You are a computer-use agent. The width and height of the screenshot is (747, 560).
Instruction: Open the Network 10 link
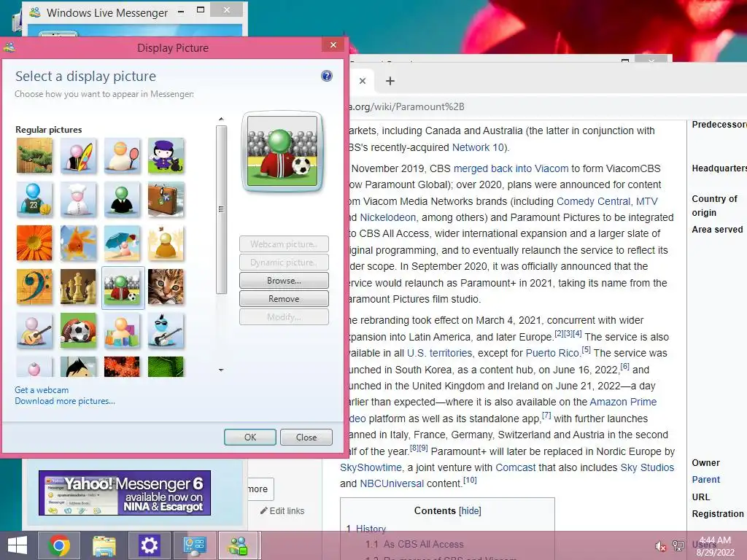pos(478,147)
